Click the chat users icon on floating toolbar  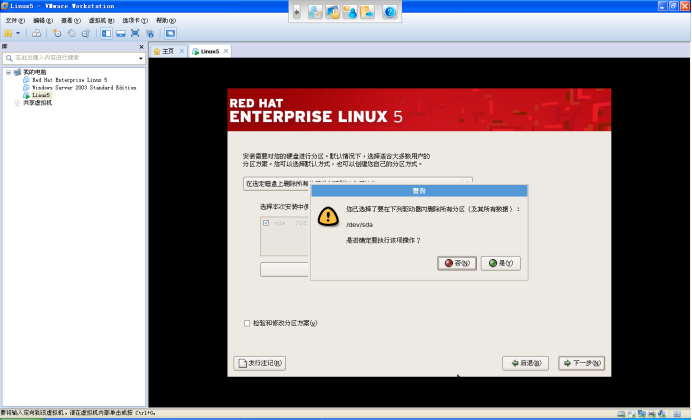350,12
